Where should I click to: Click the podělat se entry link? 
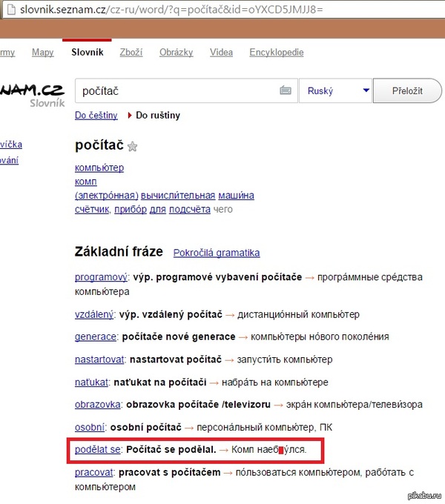point(98,450)
